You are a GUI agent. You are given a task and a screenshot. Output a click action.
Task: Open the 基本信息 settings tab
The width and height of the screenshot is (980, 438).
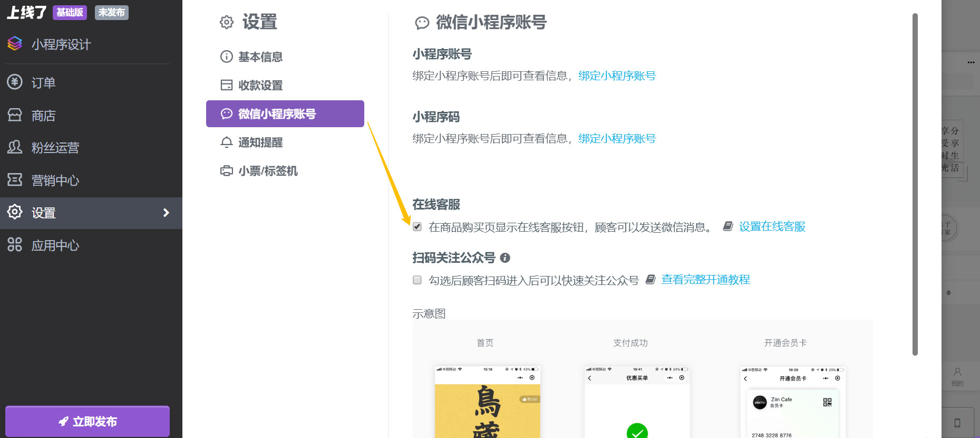pyautogui.click(x=260, y=57)
